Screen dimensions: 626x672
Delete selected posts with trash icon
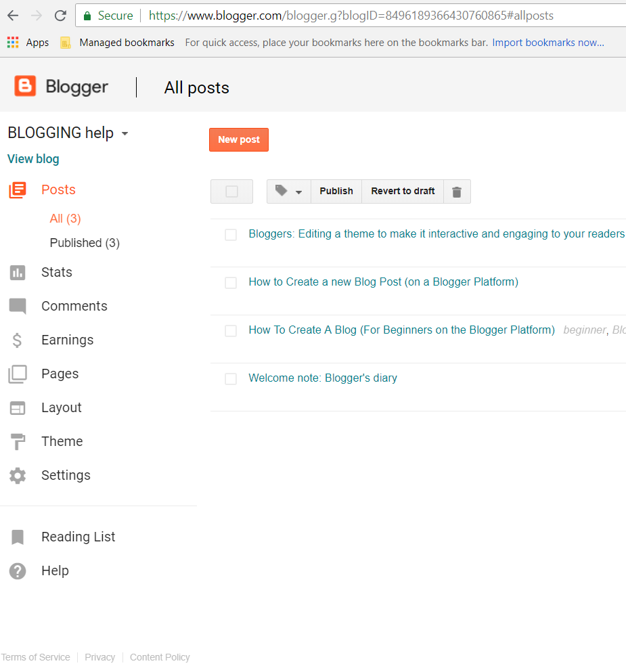[x=457, y=192]
